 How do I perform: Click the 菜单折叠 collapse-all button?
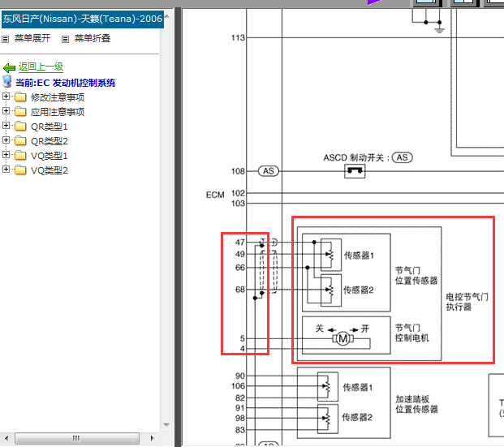tap(93, 38)
